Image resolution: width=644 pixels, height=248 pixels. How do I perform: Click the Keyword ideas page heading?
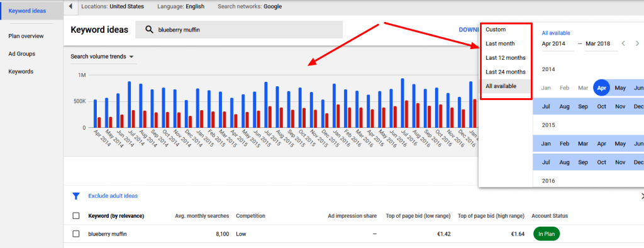[x=99, y=30]
